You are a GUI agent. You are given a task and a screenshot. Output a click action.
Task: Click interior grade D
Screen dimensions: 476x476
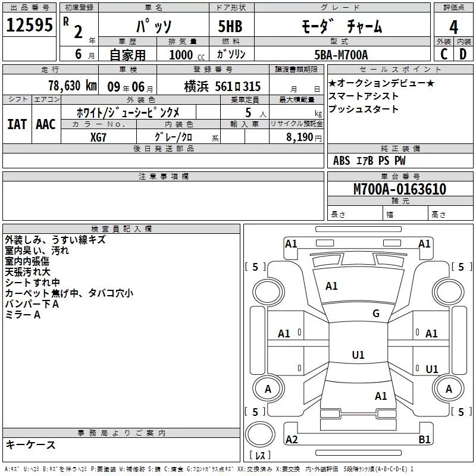pyautogui.click(x=463, y=54)
